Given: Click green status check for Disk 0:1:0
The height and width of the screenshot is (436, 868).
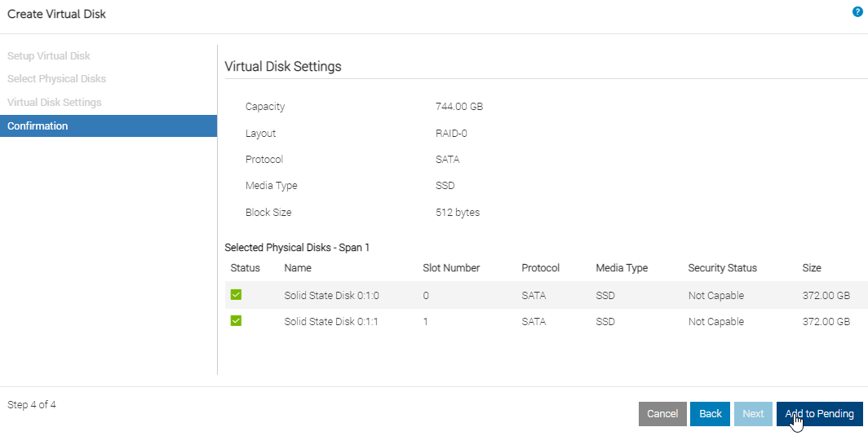Looking at the screenshot, I should coord(237,295).
